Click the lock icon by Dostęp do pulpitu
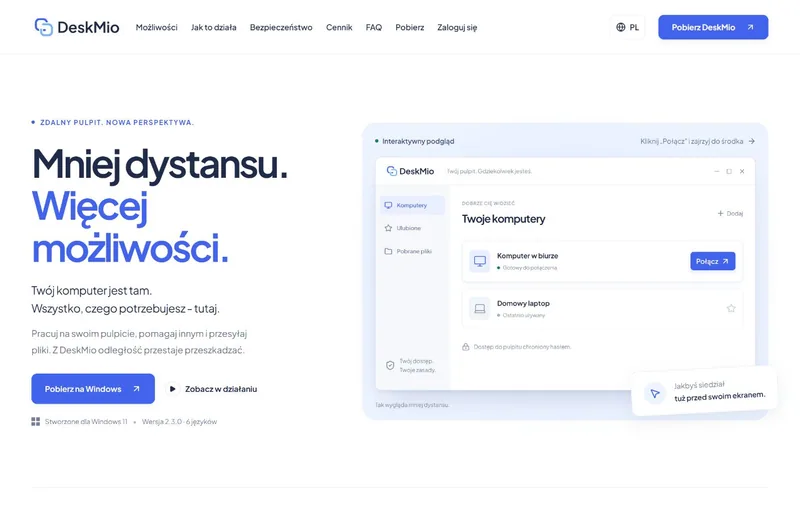Screen dimensions: 800x506 466,347
